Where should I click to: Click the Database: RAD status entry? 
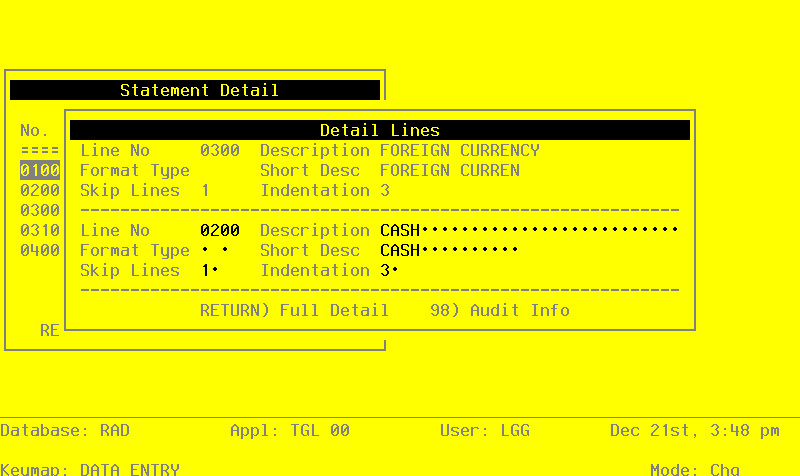click(x=65, y=431)
